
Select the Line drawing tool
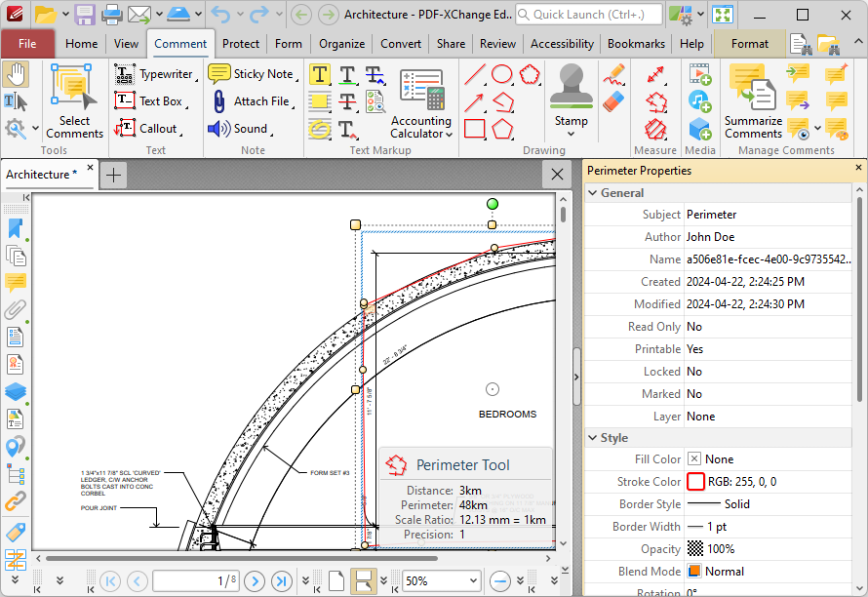474,74
